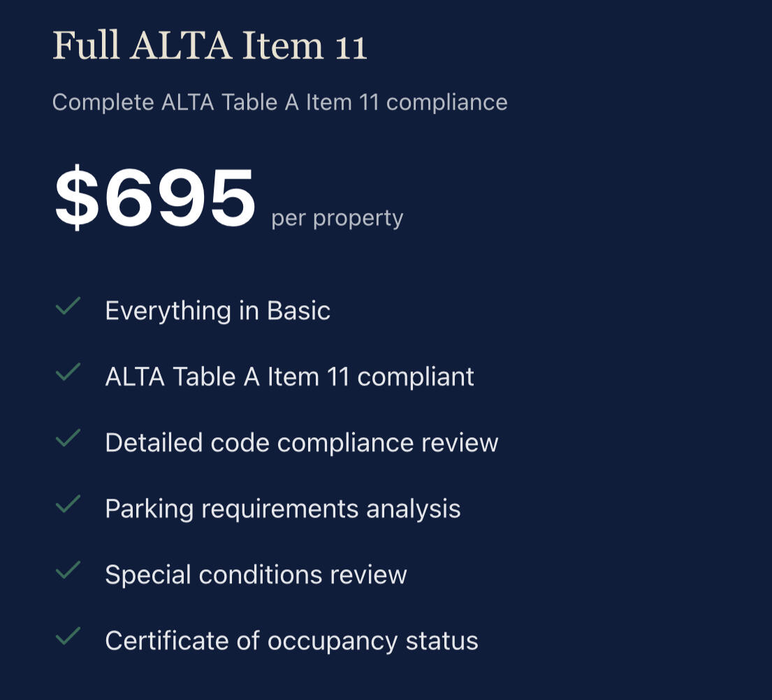Click the checkmark beside Everything in Basic
The image size is (772, 700).
[x=68, y=307]
